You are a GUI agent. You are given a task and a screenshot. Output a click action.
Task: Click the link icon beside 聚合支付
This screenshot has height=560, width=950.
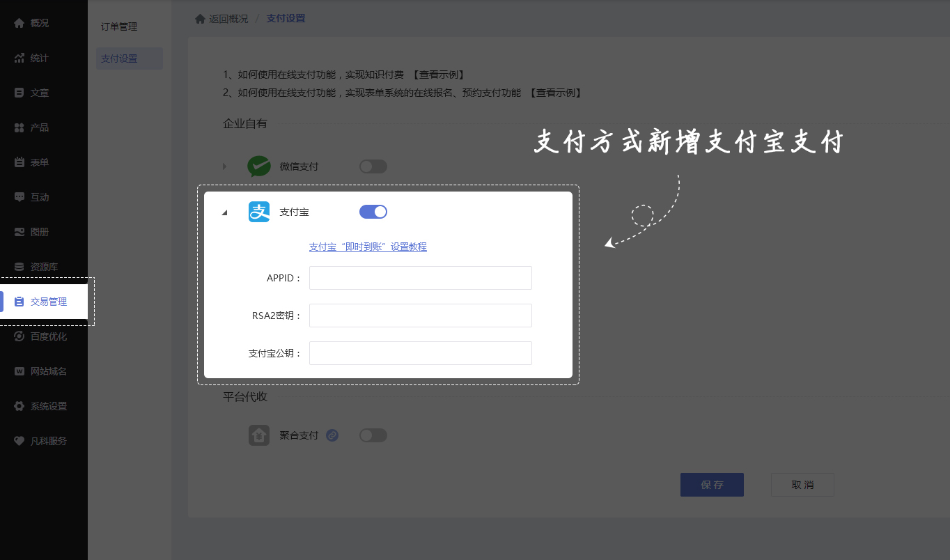tap(332, 435)
